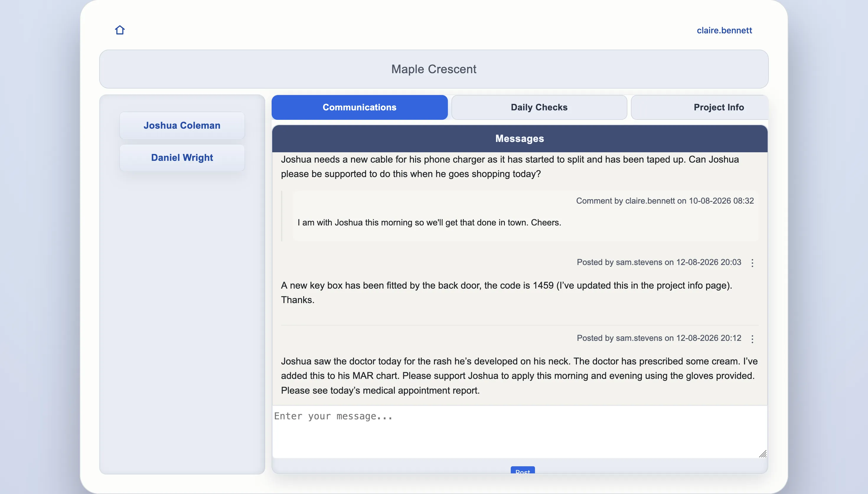Click the key box code message text
Viewport: 868px width, 494px height.
pos(506,292)
